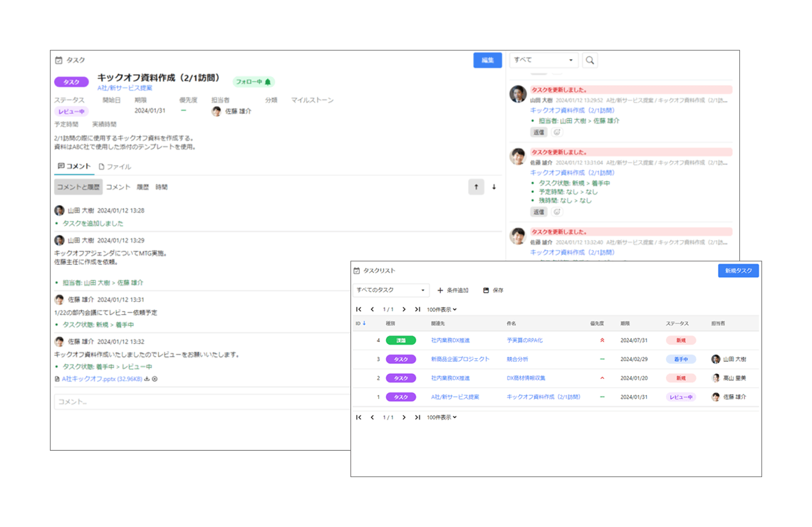Click the blue 編集 button
Viewport: 812px width, 527px height.
click(487, 61)
